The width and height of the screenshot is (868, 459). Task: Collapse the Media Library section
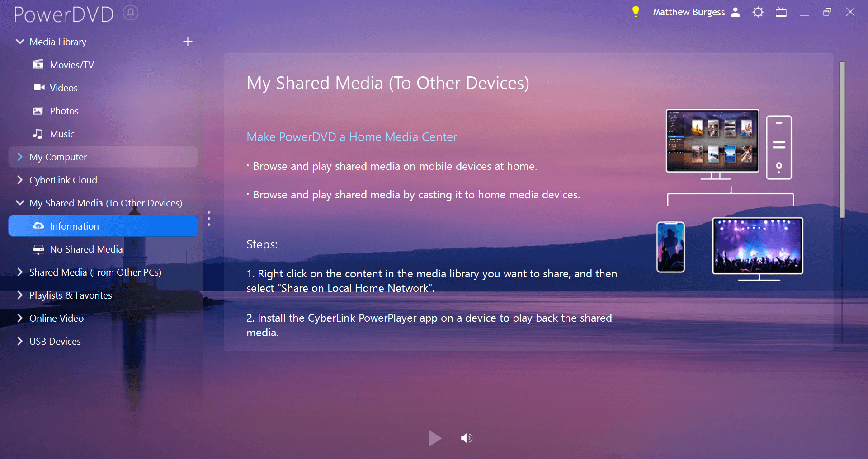(x=20, y=42)
